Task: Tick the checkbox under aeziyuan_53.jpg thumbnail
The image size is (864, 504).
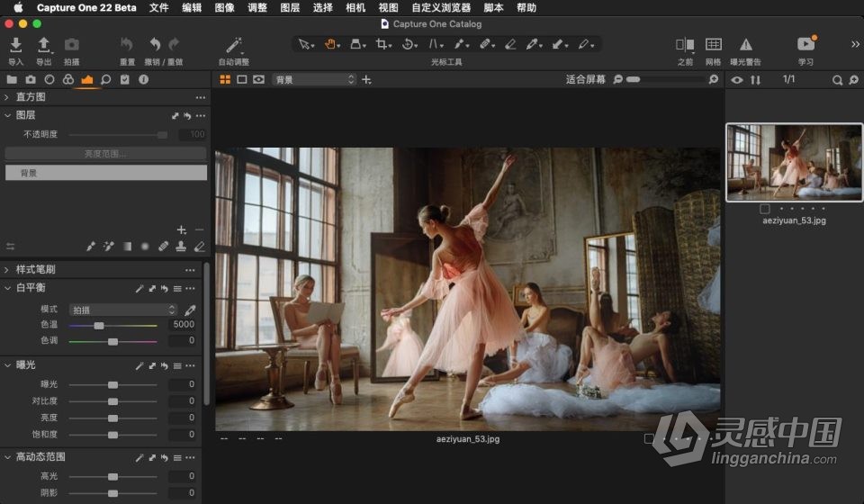Action: 765,209
